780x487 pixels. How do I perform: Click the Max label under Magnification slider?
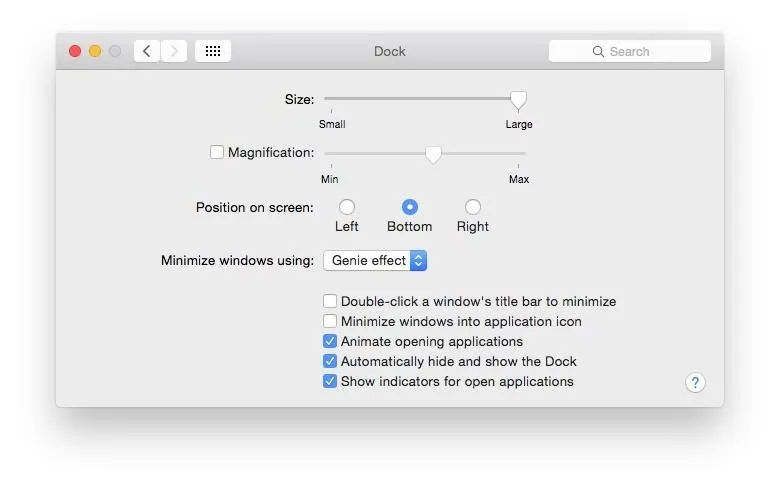tap(519, 179)
